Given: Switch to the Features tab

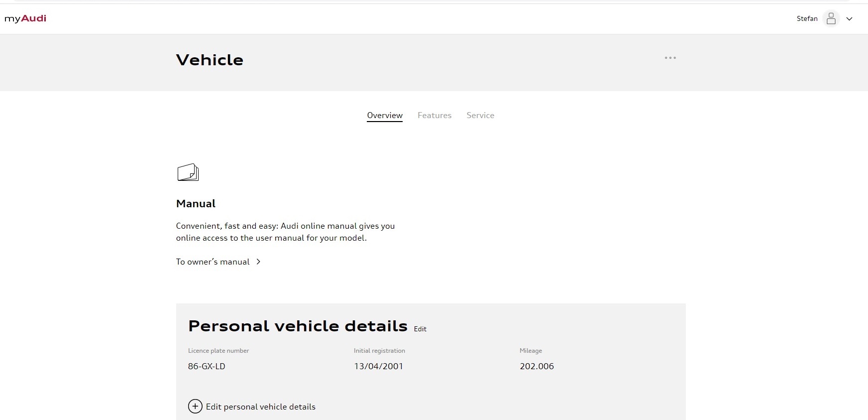Looking at the screenshot, I should pos(434,115).
